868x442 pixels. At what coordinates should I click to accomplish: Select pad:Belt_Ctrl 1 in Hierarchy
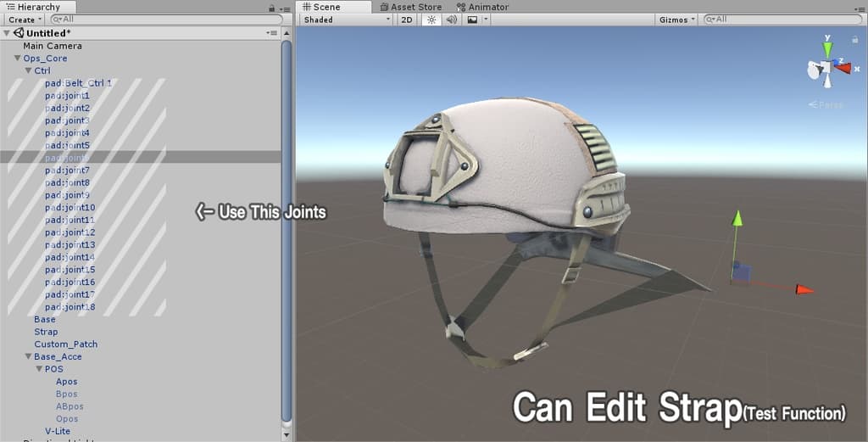78,83
